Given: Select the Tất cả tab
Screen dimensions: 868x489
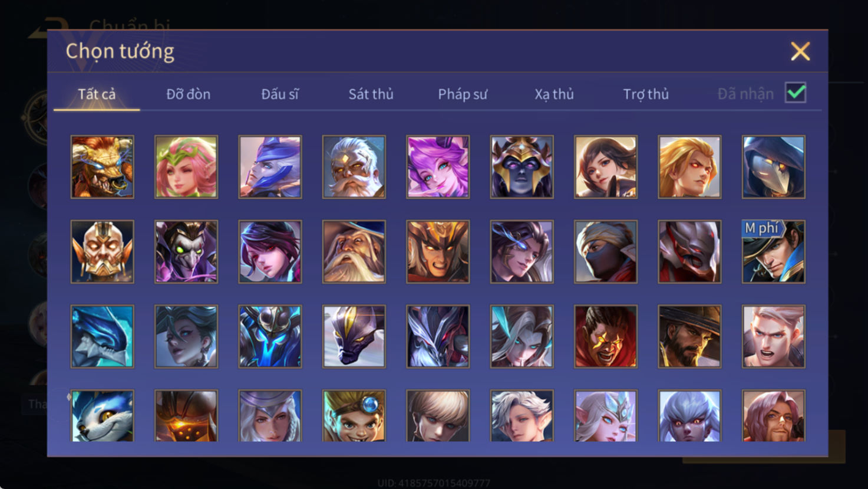Looking at the screenshot, I should click(97, 94).
